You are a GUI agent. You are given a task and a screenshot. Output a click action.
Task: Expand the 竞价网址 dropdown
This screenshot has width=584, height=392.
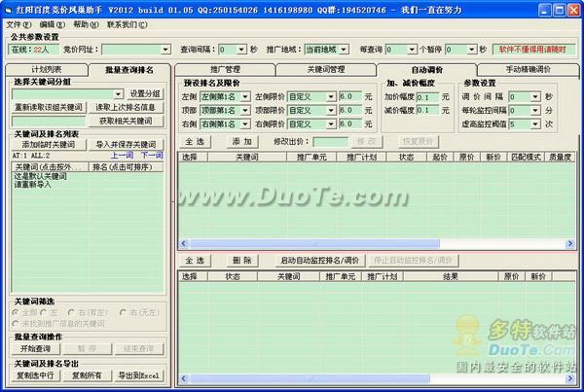(165, 50)
